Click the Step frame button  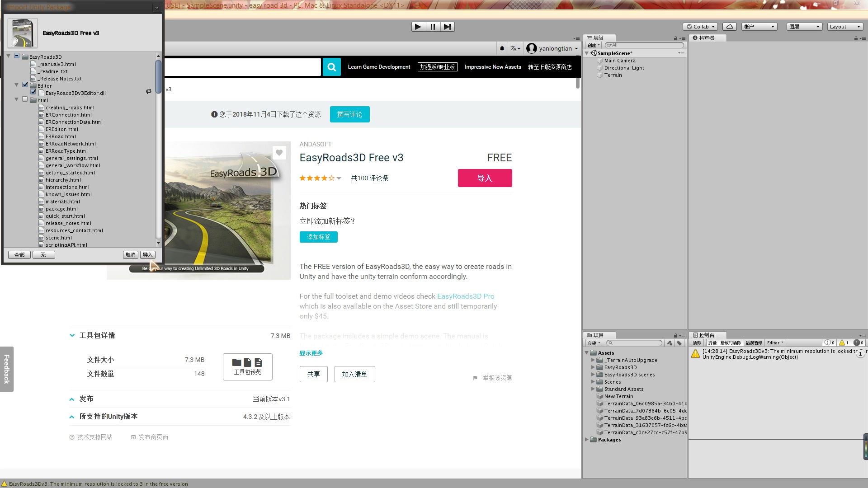click(x=447, y=27)
